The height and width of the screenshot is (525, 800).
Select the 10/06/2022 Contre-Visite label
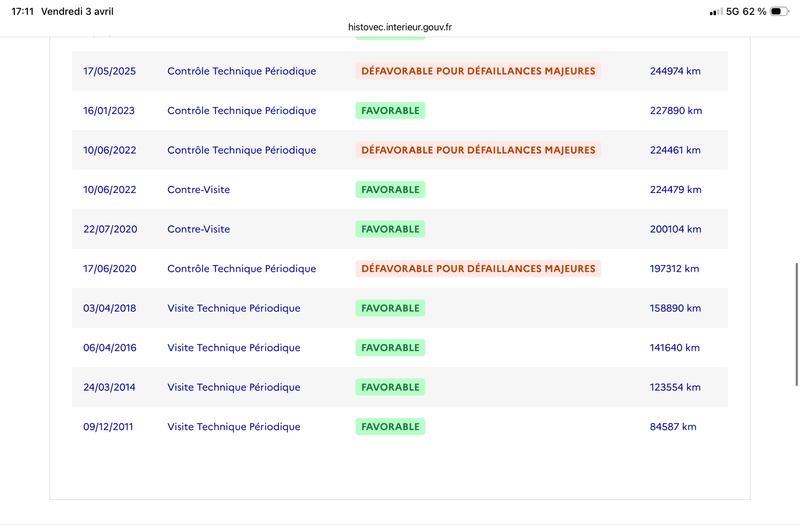click(x=198, y=190)
